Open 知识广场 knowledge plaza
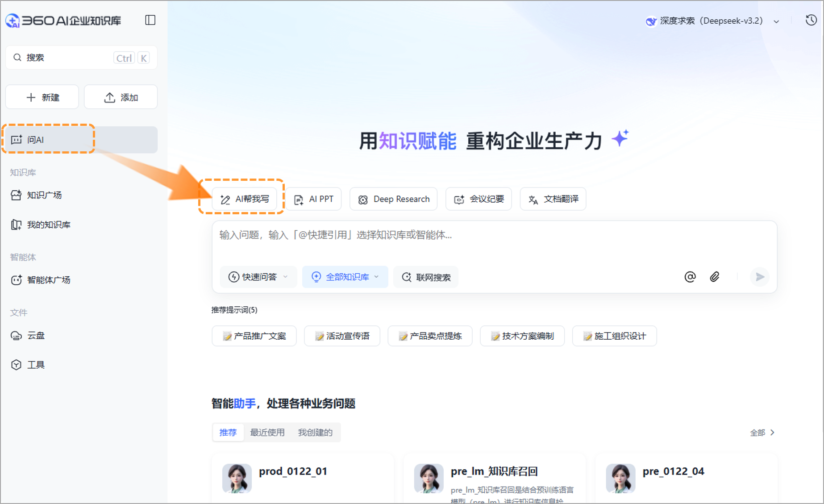The image size is (824, 504). 45,195
